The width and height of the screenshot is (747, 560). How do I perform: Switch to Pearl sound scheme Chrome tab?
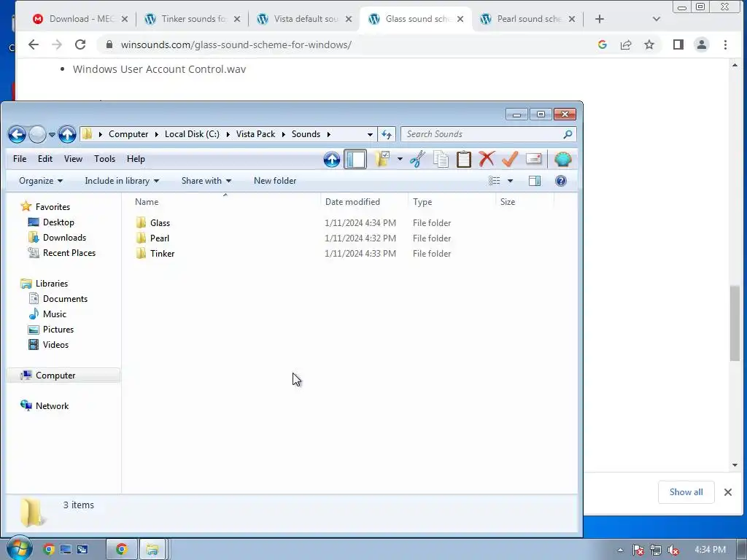(x=527, y=19)
